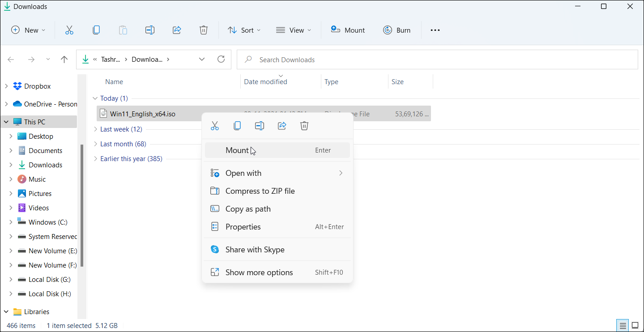Select Compress to ZIP file
This screenshot has height=332, width=644.
(277, 191)
